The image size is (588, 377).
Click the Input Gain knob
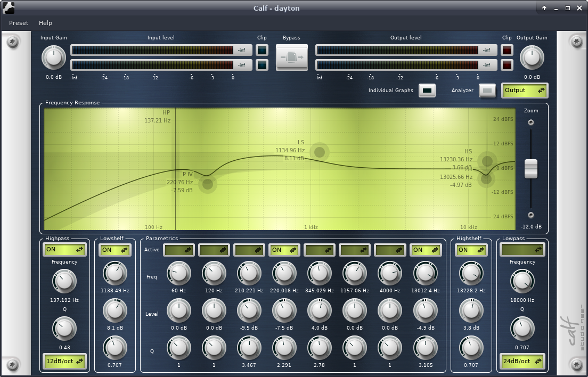click(x=54, y=58)
